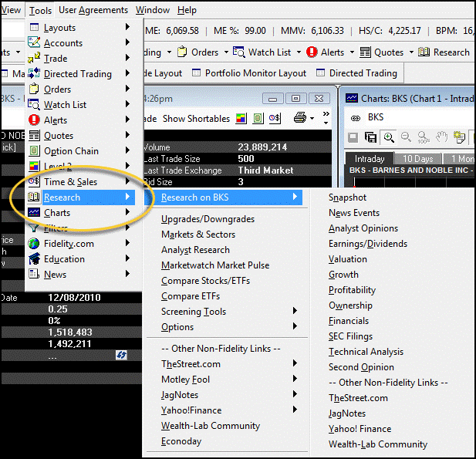Click the Watch List icon in Tools menu

(34, 104)
